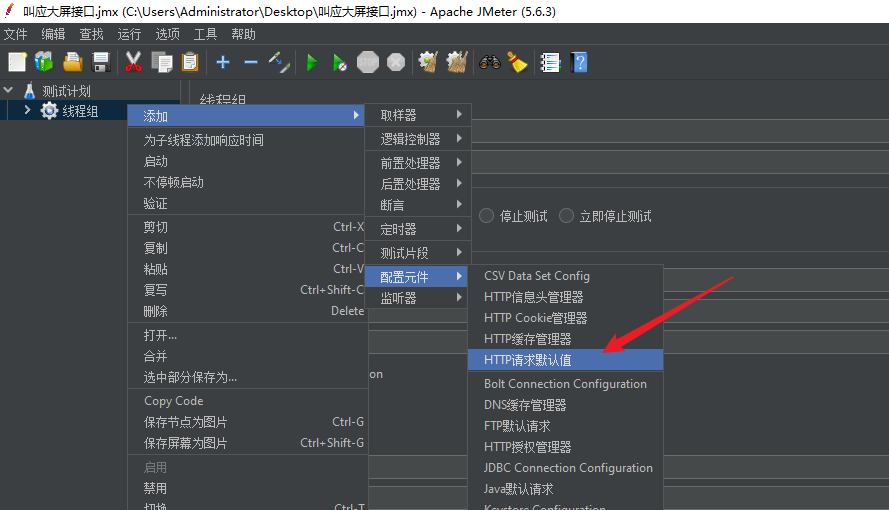Click the 测试计划 flask icon
Screen dimensions: 889x510
coord(29,91)
